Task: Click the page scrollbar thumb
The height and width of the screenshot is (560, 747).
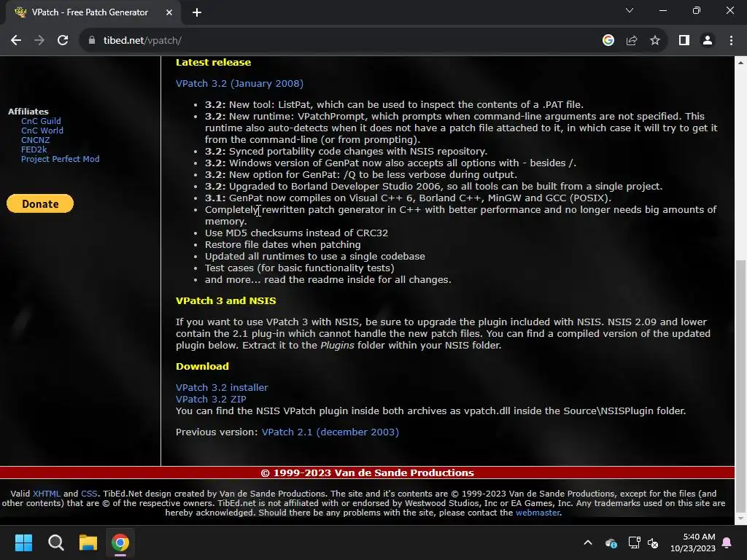Action: point(741,386)
